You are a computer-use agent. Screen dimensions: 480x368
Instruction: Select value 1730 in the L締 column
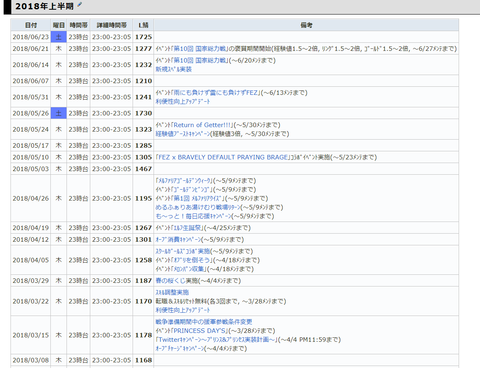143,113
